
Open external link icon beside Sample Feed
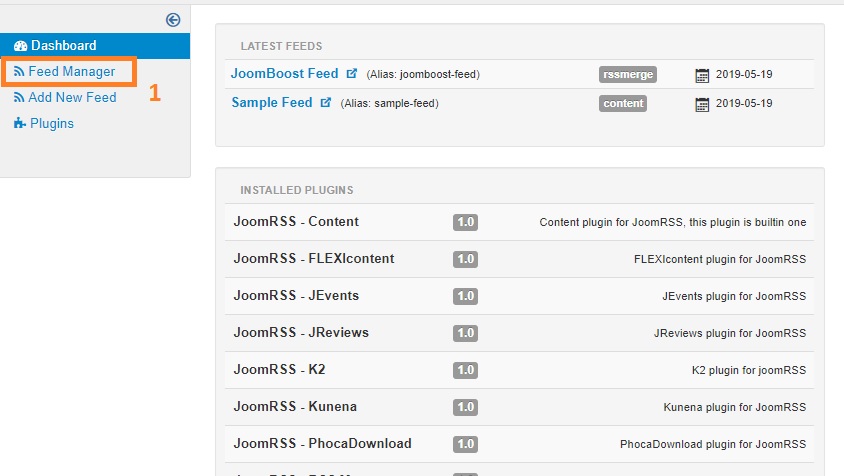[325, 103]
